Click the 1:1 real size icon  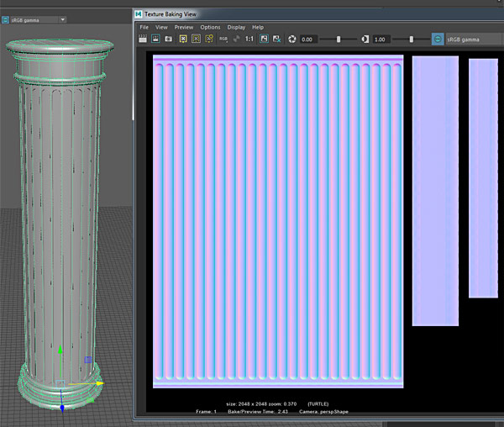pyautogui.click(x=249, y=40)
